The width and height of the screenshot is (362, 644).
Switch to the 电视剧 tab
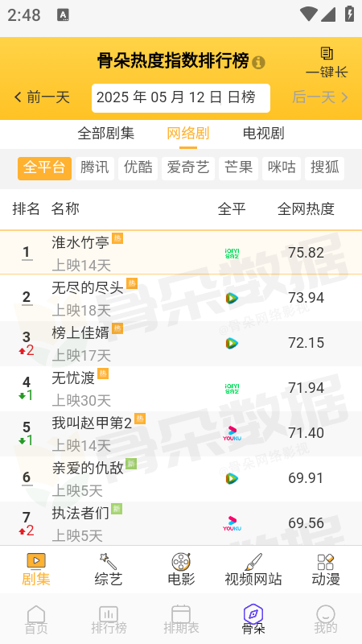(264, 134)
